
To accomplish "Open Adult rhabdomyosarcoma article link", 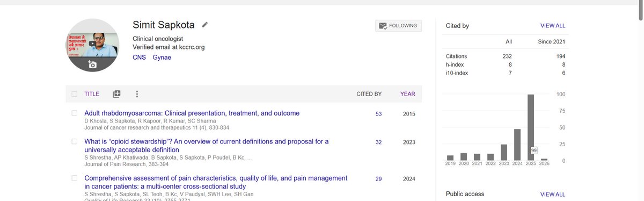I will pos(192,113).
